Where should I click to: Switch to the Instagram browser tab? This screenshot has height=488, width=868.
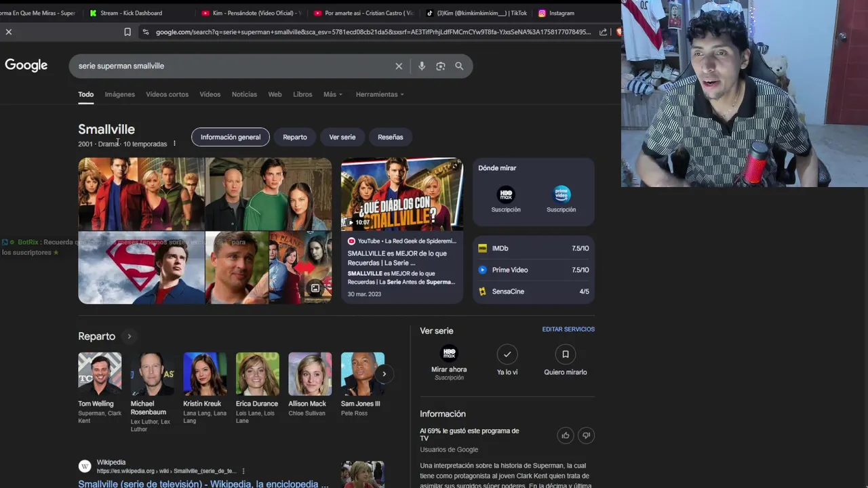click(x=556, y=13)
